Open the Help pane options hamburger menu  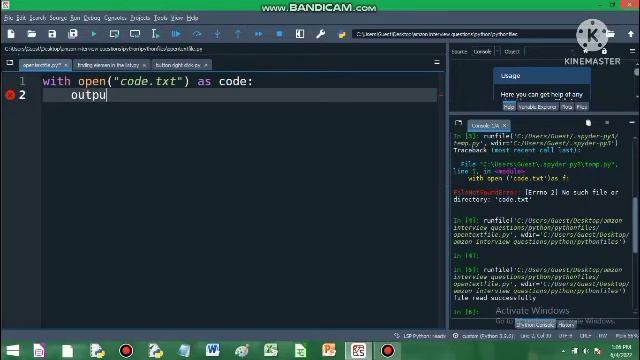pos(632,51)
